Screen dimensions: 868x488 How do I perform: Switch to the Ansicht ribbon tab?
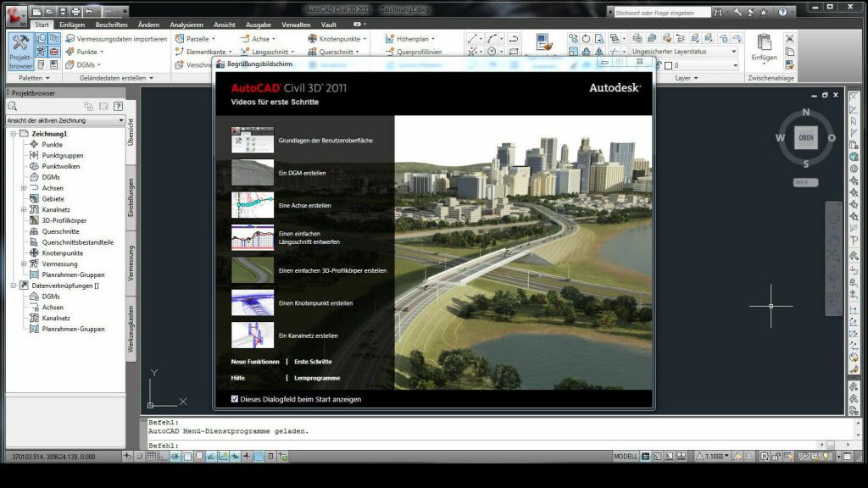tap(224, 25)
